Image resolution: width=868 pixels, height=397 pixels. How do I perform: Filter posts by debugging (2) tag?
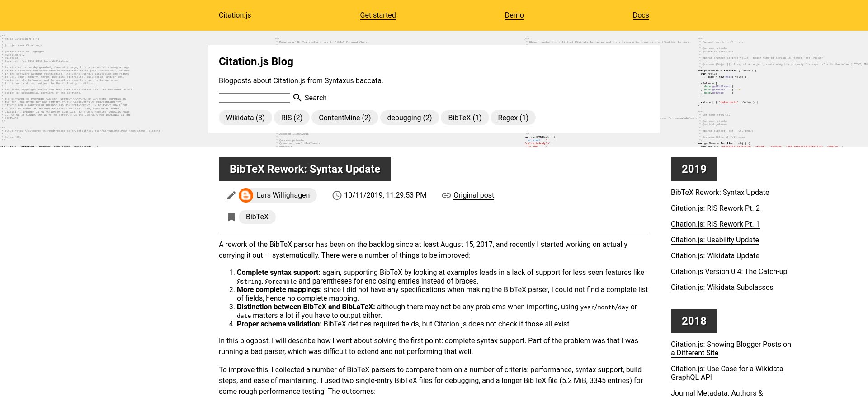pos(410,118)
